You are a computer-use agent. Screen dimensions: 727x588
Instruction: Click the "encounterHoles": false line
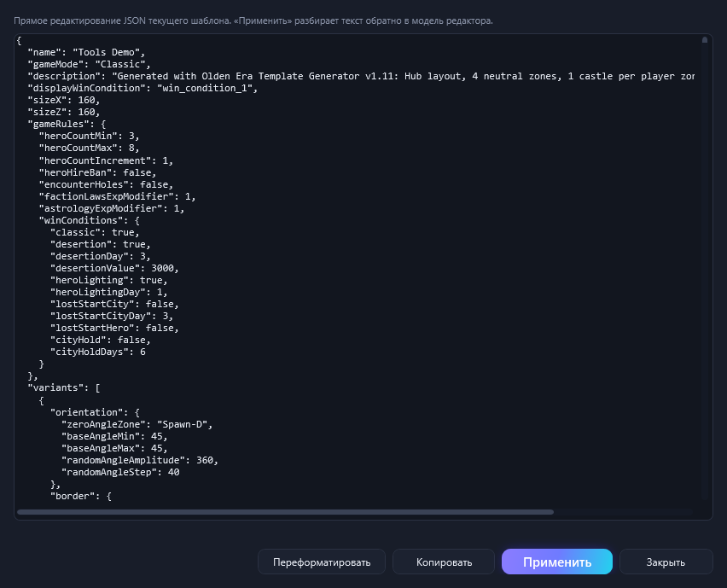[x=106, y=184]
